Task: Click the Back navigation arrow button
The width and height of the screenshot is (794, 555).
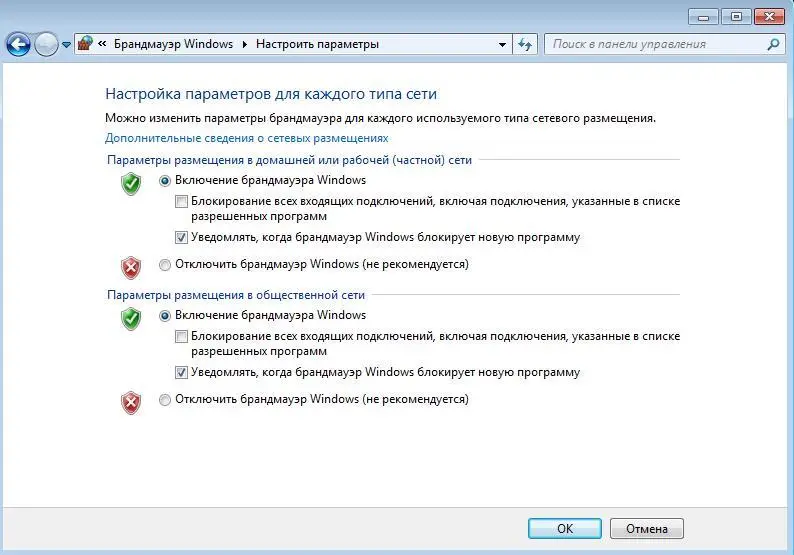Action: (18, 44)
